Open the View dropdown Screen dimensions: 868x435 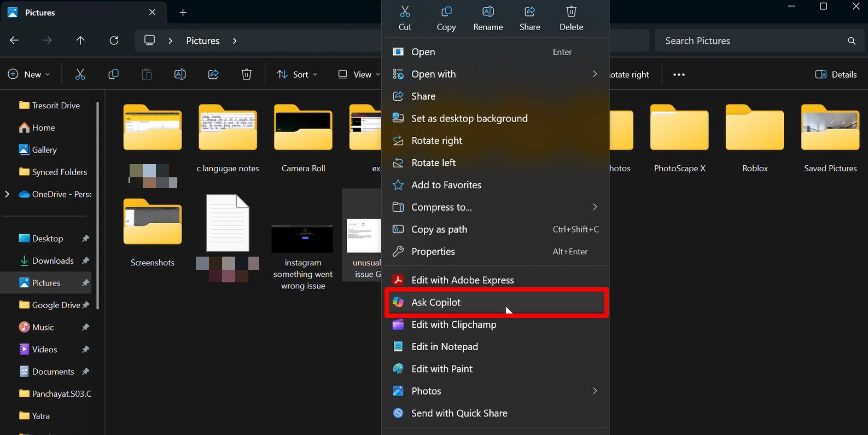click(x=359, y=74)
